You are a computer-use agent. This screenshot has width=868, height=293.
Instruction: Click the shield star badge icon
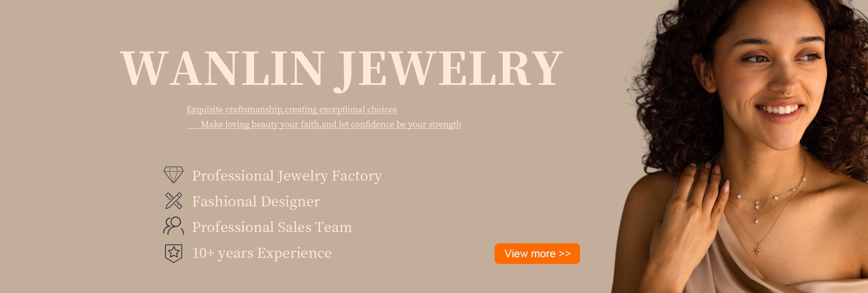click(x=174, y=253)
